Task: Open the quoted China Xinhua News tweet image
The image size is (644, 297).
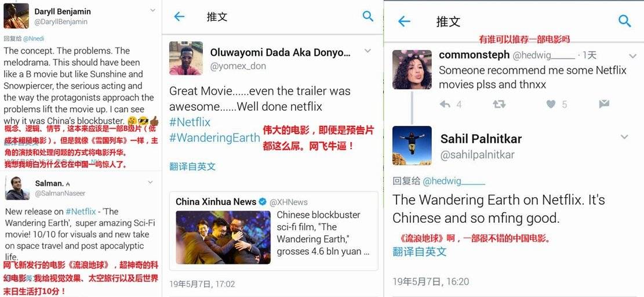Action: 223,237
